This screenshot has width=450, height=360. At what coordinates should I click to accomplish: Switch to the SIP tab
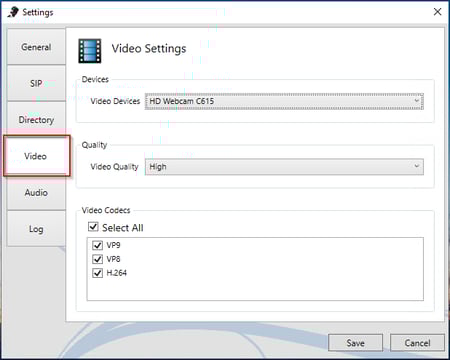click(36, 83)
